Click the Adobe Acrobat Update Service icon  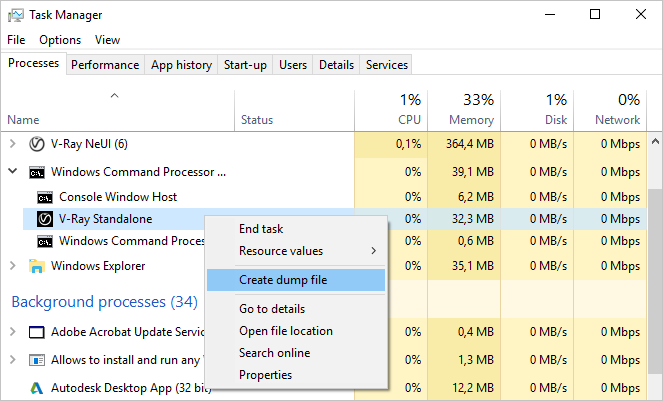(37, 332)
